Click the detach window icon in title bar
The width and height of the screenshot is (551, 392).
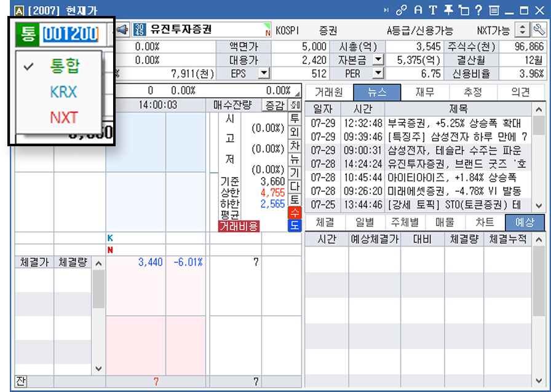tap(464, 10)
